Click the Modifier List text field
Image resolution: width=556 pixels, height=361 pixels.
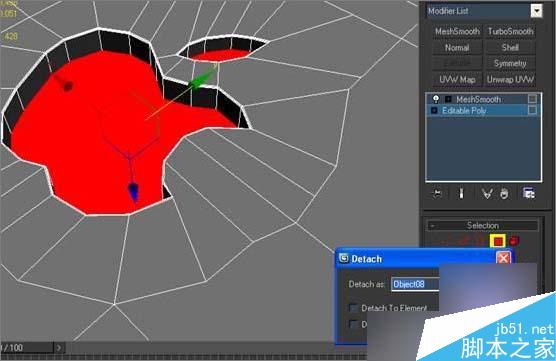point(478,11)
